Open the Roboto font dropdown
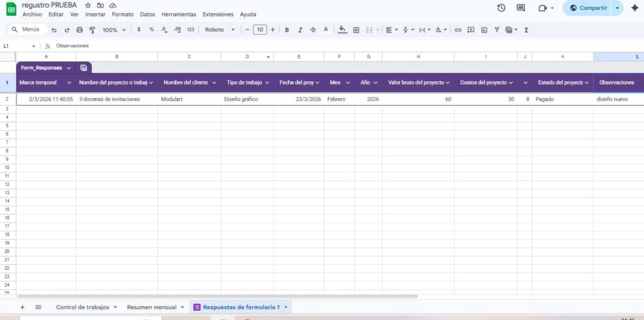The width and height of the screenshot is (644, 320). [220, 30]
